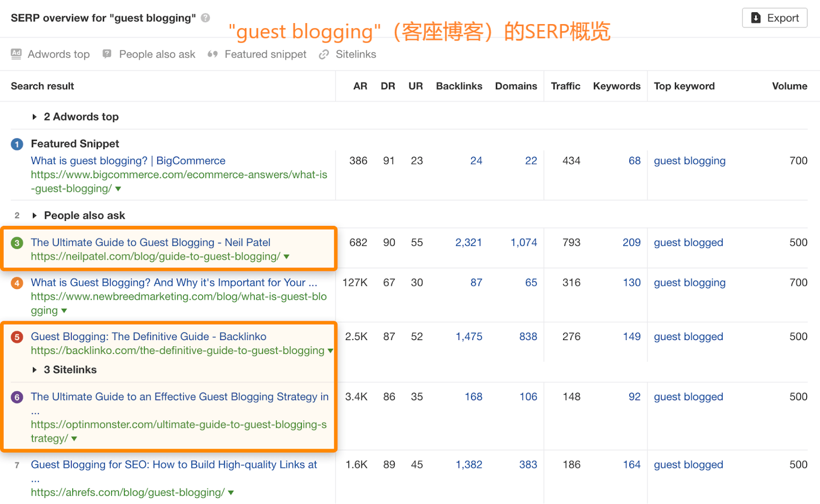
Task: Open 'What is Guest Blogging? And Why it's Important' result
Action: 174,283
